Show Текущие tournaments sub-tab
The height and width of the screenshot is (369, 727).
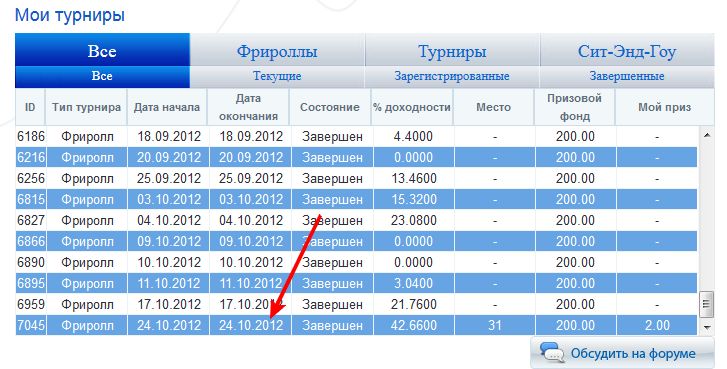click(277, 76)
